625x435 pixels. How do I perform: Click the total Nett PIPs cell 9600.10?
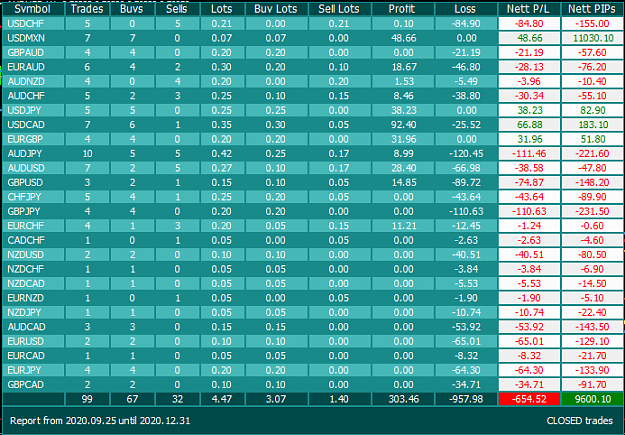pos(592,399)
